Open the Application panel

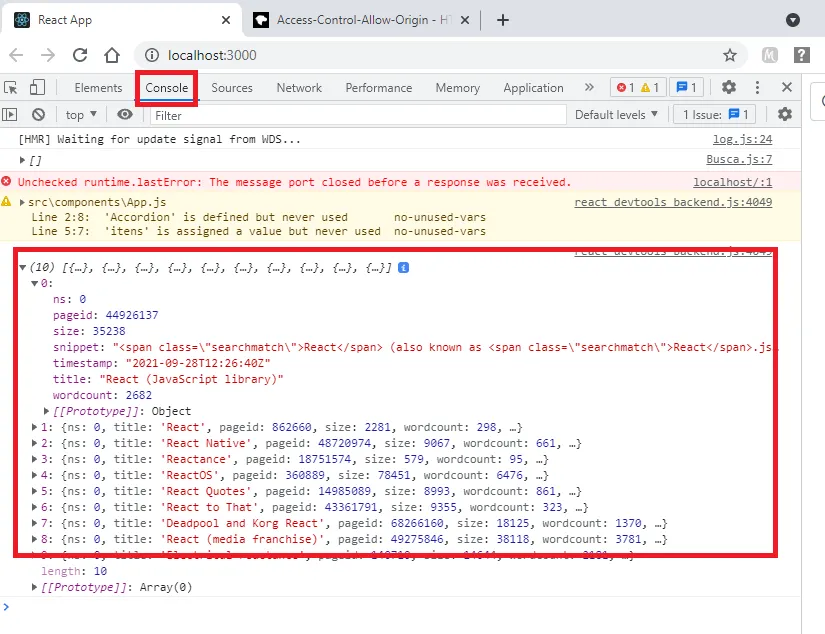[534, 88]
